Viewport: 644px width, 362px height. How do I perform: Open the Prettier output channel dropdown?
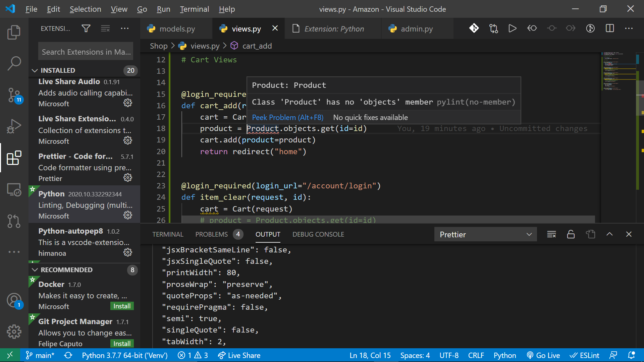[485, 234]
